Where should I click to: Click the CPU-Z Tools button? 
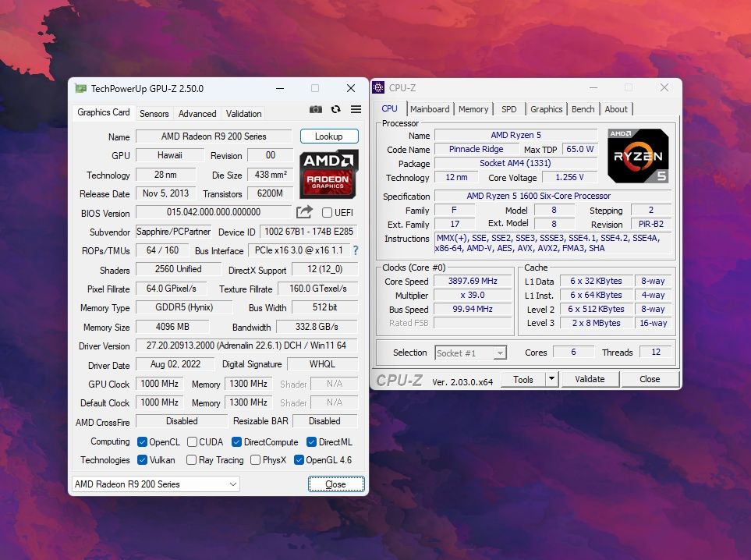(x=523, y=379)
